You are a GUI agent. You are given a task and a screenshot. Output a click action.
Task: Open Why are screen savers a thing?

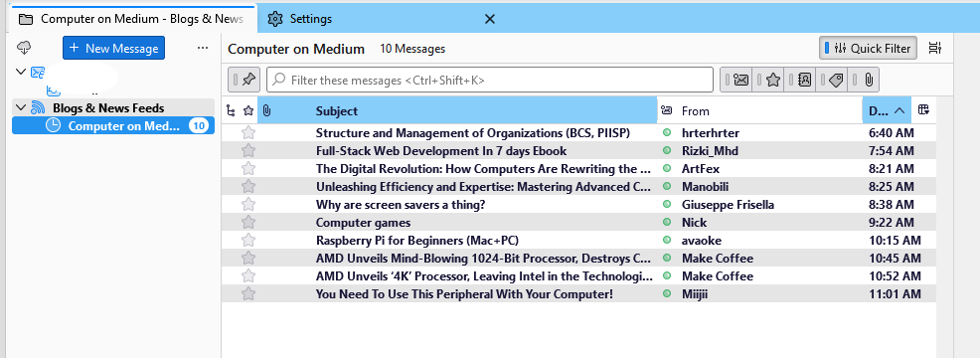click(401, 205)
